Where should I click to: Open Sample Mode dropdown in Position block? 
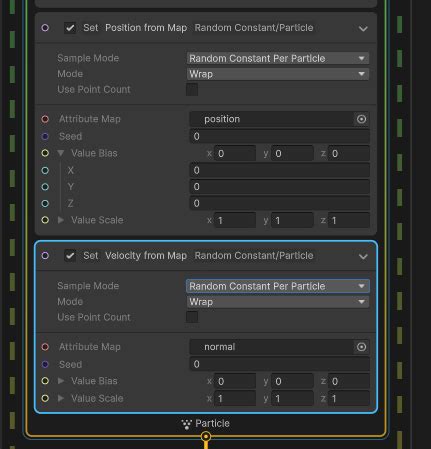pyautogui.click(x=278, y=58)
